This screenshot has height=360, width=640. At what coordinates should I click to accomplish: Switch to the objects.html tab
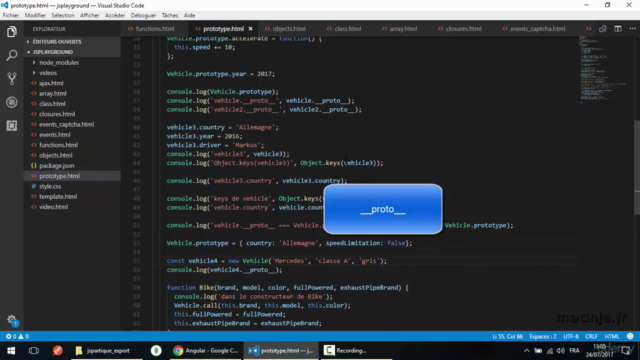tap(288, 29)
